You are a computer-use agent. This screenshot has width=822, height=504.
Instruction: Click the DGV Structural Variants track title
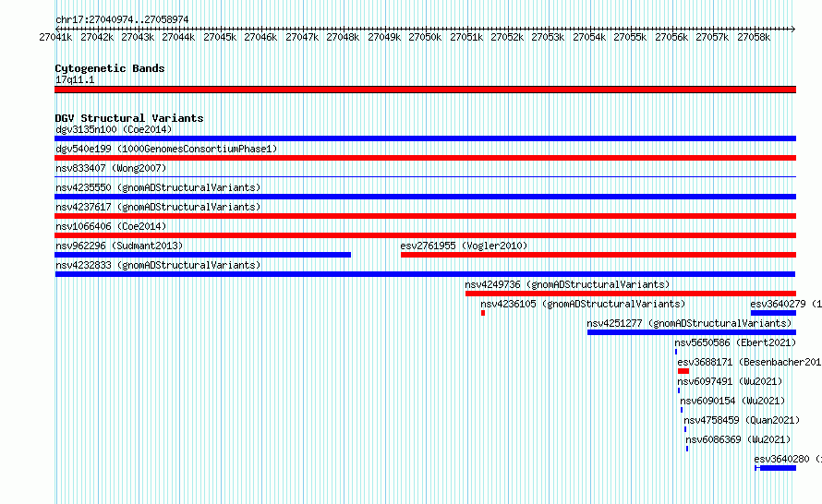[129, 118]
